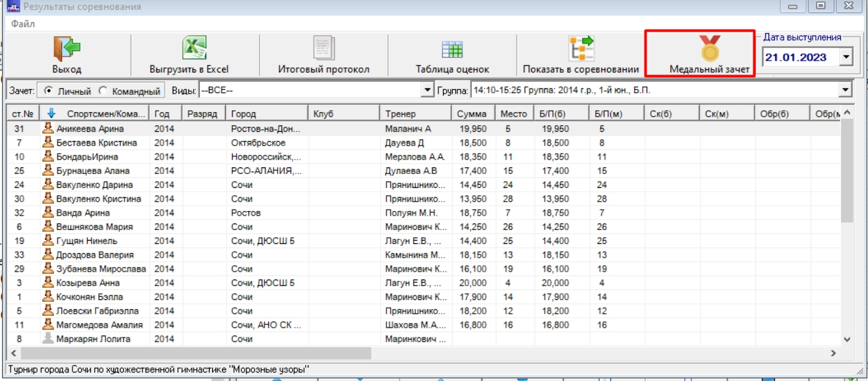
Task: Open the Таблица оценок grid icon
Action: (x=452, y=49)
